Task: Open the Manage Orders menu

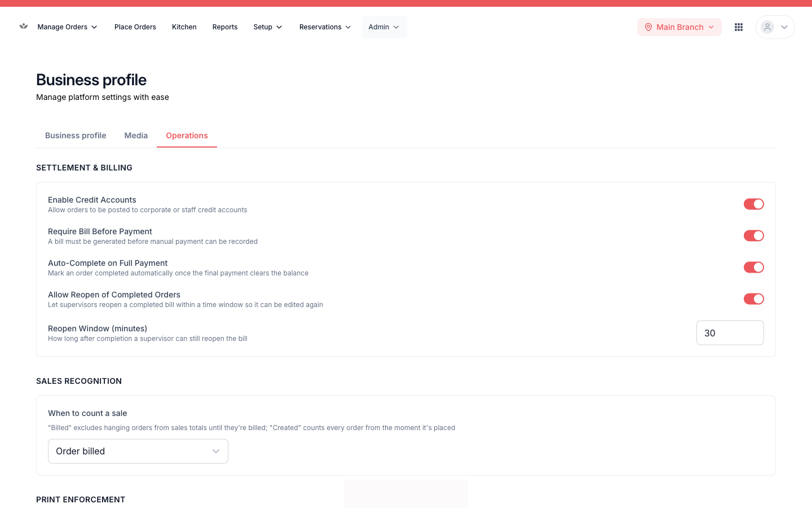Action: (67, 27)
